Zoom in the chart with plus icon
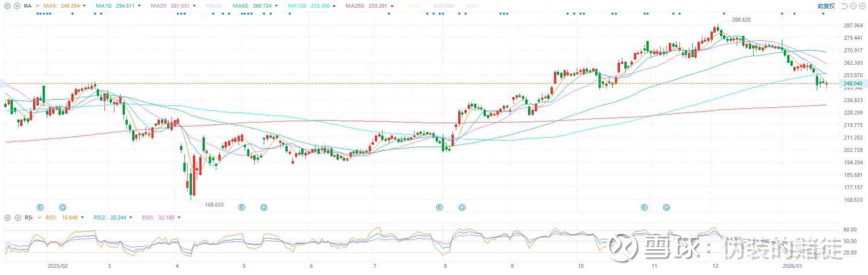The image size is (868, 275). coord(862,6)
